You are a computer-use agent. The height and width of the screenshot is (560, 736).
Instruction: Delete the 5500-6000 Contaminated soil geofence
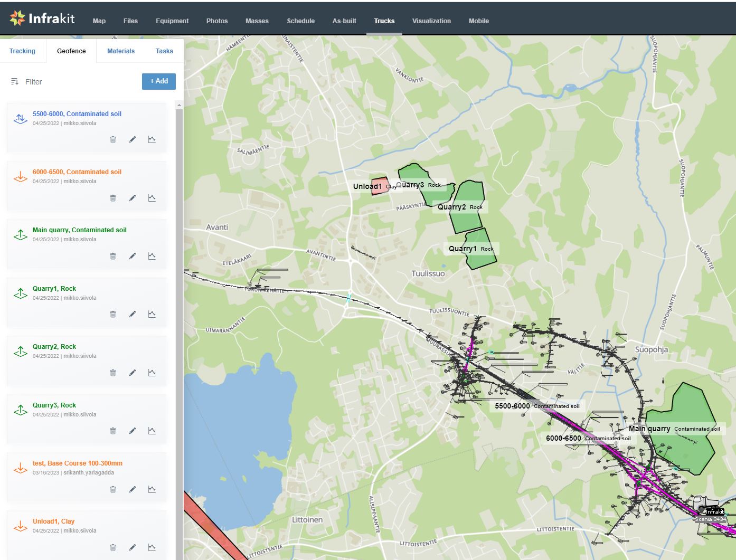(x=113, y=140)
